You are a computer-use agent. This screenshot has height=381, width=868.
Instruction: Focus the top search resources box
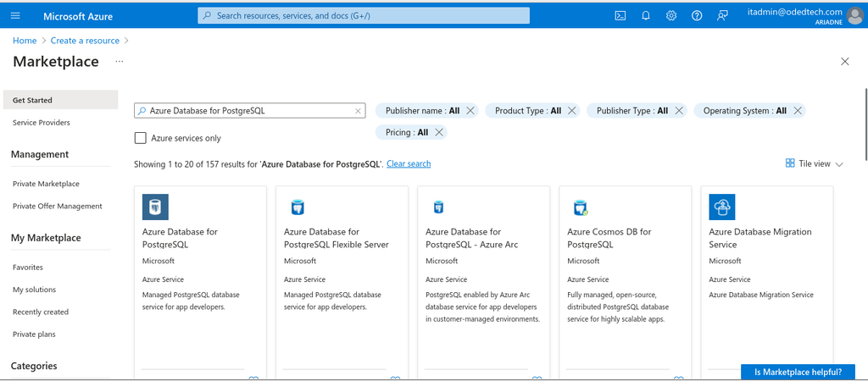(364, 15)
